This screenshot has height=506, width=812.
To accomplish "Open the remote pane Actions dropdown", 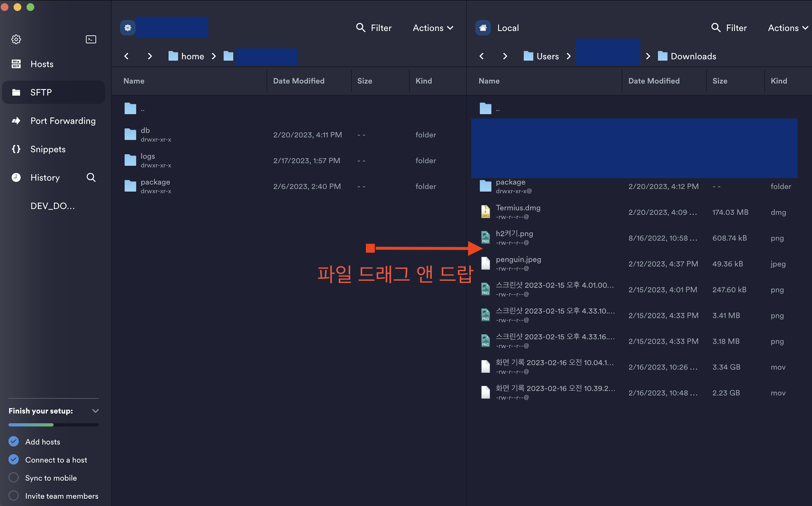I will (x=433, y=28).
